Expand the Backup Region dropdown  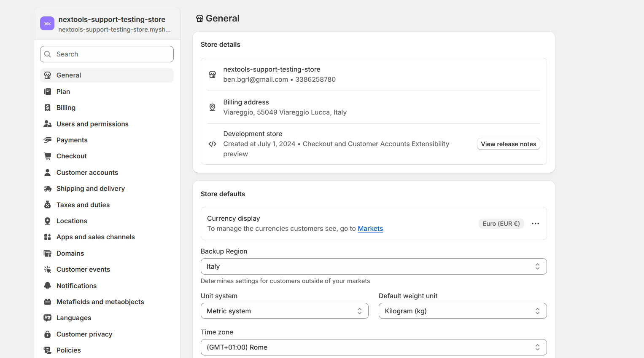[x=373, y=267]
